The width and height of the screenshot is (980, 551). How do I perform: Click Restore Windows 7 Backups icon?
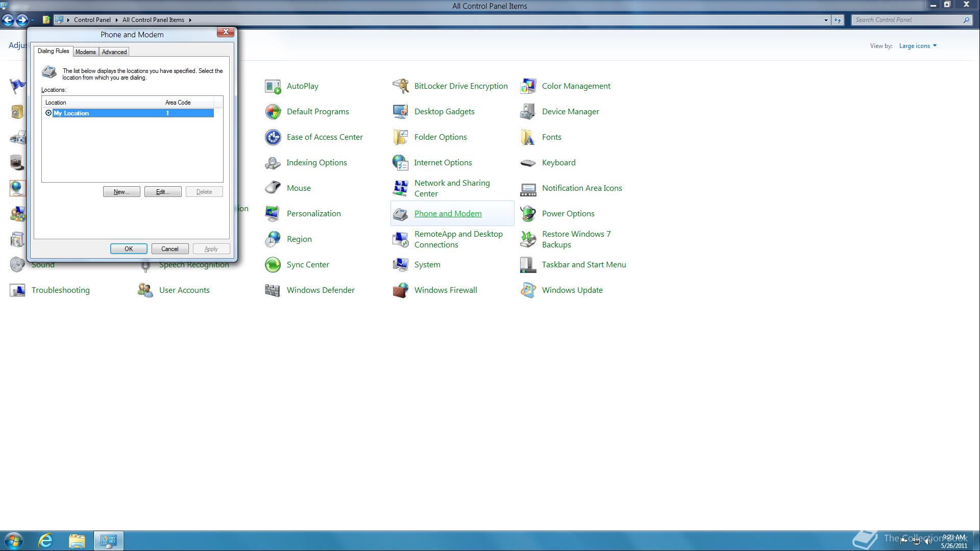[528, 239]
